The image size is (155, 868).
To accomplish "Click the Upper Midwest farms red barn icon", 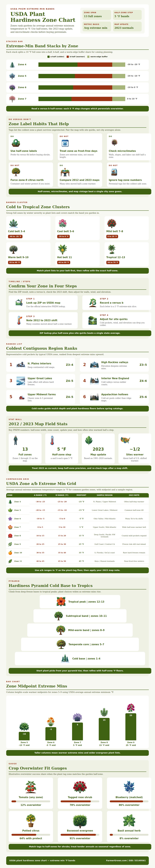I will pos(22,397).
